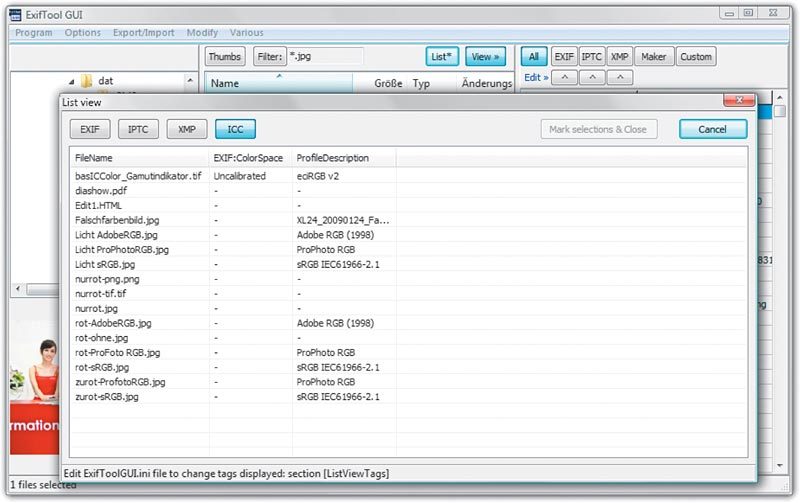Click the Thumbs button
The height and width of the screenshot is (503, 800).
pyautogui.click(x=225, y=57)
